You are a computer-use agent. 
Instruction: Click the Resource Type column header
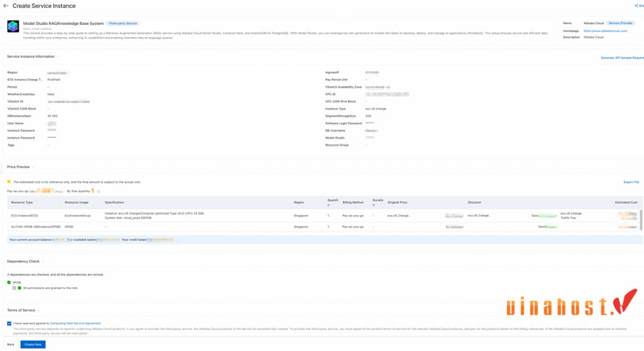coord(22,202)
